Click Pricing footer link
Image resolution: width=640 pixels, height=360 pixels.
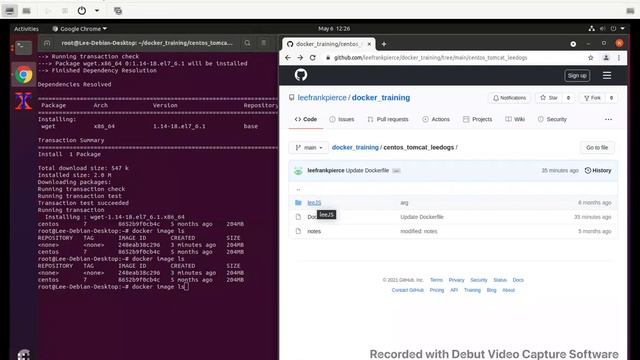pyautogui.click(x=437, y=290)
